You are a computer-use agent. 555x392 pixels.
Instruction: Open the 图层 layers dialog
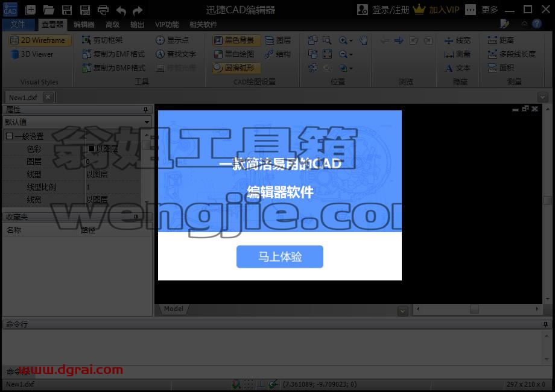[278, 40]
